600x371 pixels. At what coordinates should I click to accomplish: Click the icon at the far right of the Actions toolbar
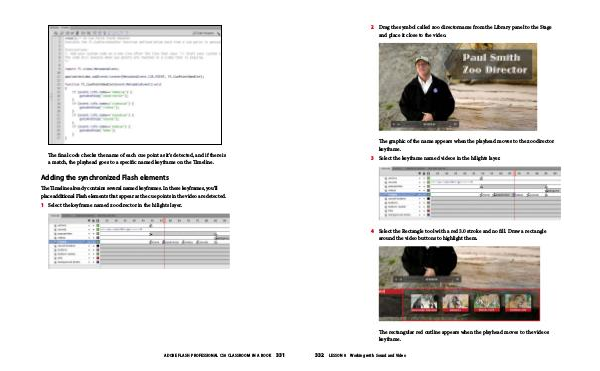[x=218, y=33]
